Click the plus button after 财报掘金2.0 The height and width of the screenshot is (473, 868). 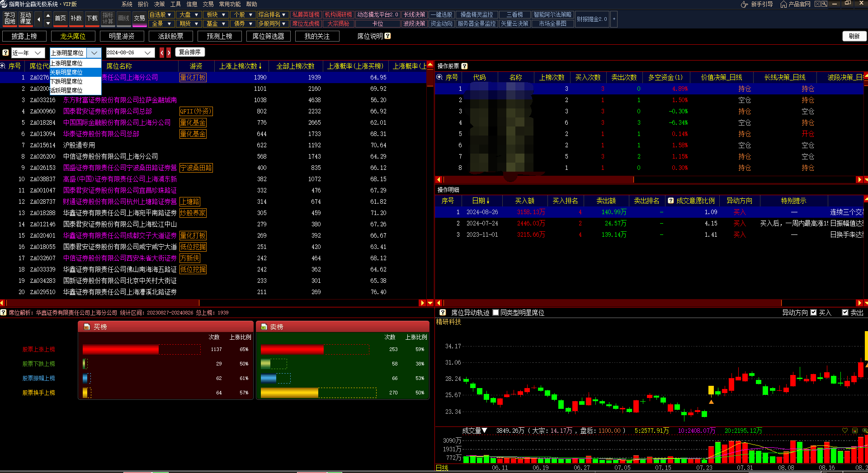tap(614, 19)
